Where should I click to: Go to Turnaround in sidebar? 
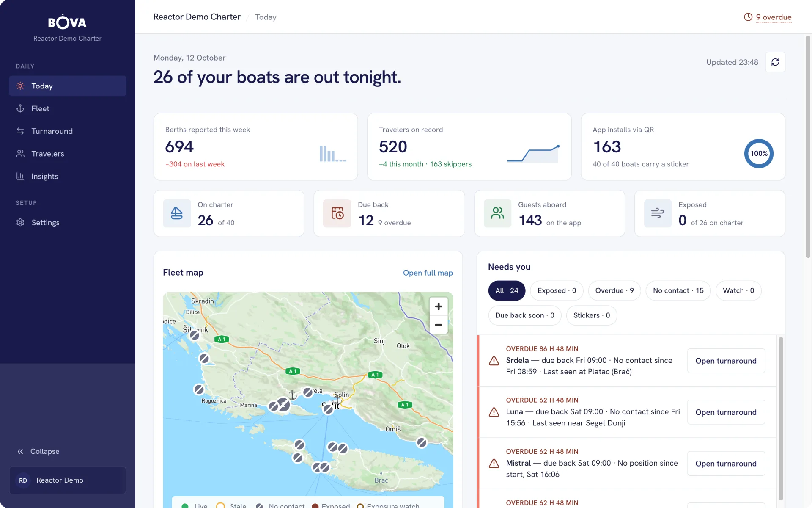coord(68,131)
